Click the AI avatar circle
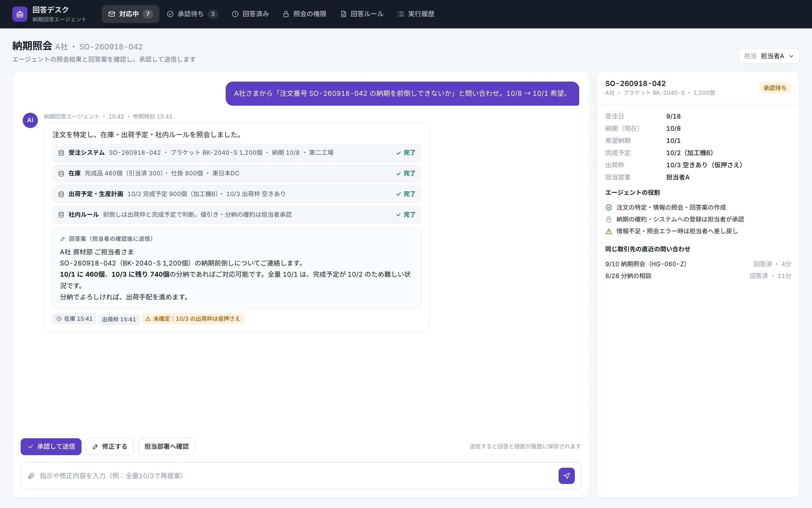This screenshot has height=508, width=812. [30, 120]
